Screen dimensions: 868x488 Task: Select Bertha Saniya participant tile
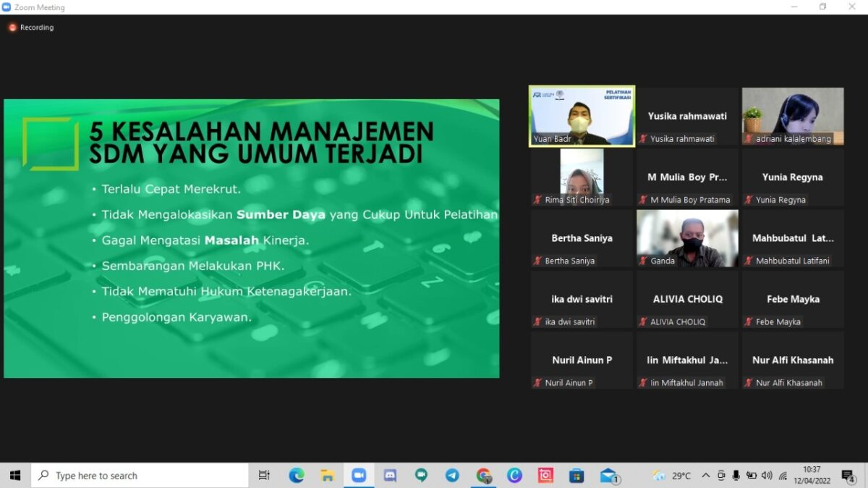582,238
